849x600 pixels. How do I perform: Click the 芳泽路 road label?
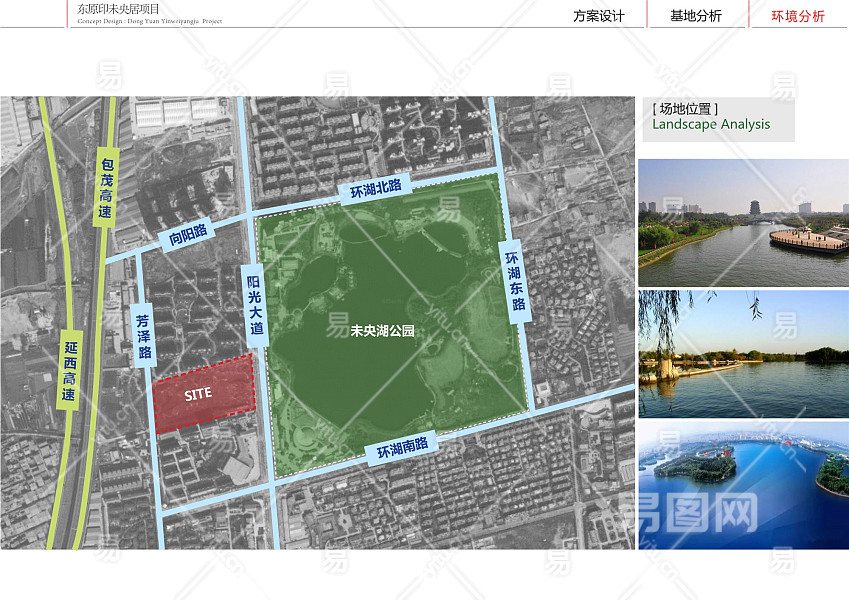[144, 334]
